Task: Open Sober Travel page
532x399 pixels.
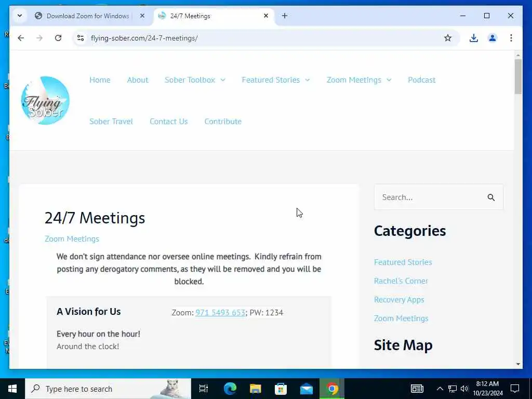Action: click(111, 122)
